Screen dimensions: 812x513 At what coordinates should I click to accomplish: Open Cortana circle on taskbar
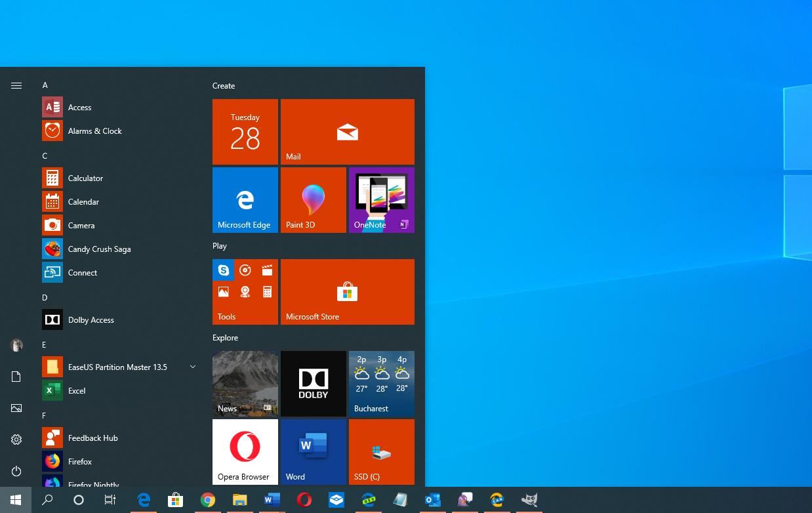pos(79,500)
